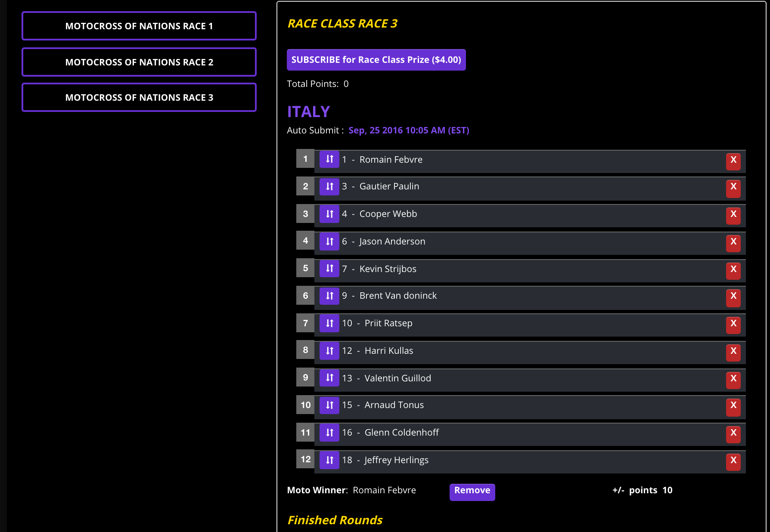Screen dimensions: 770x532
Task: Click the +/- points value 10
Action: [x=667, y=490]
